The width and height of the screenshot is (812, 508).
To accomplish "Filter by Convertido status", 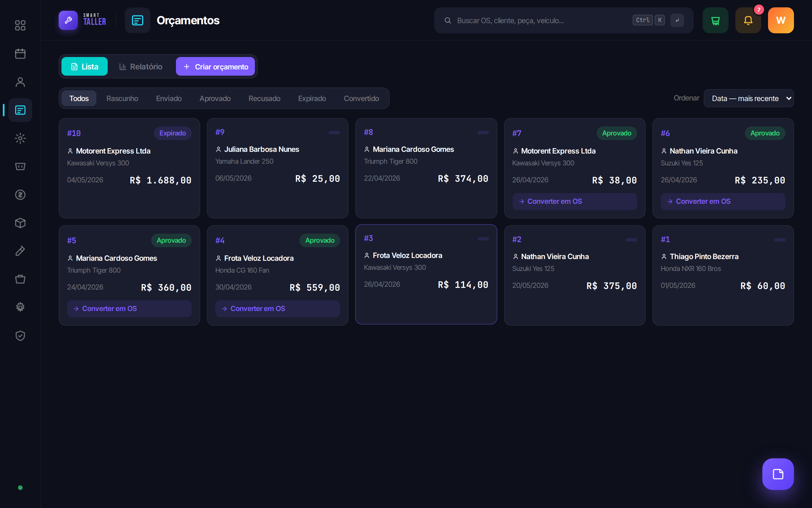I will 361,98.
